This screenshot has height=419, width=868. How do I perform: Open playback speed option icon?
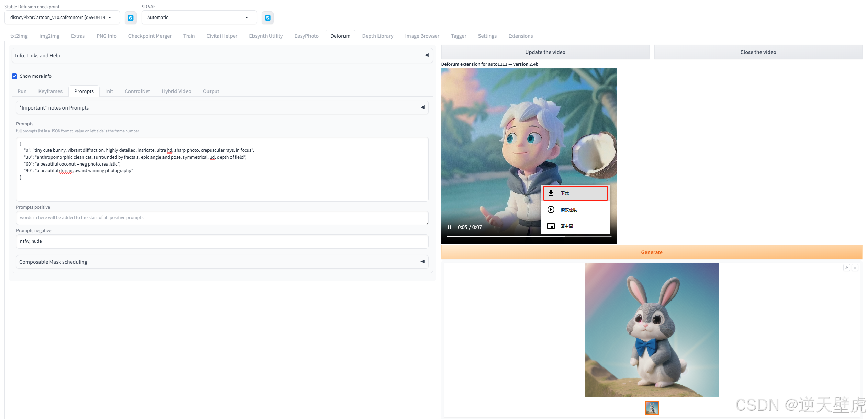[x=551, y=209]
